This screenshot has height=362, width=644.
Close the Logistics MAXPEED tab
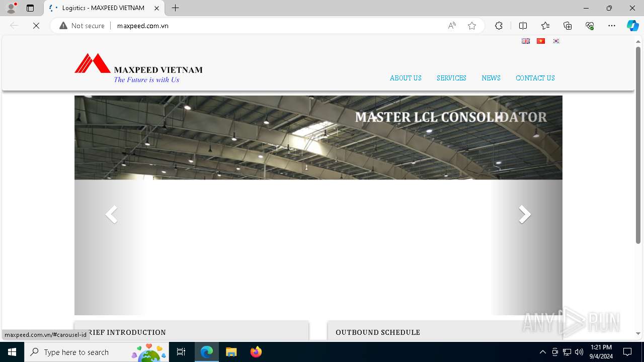point(156,8)
